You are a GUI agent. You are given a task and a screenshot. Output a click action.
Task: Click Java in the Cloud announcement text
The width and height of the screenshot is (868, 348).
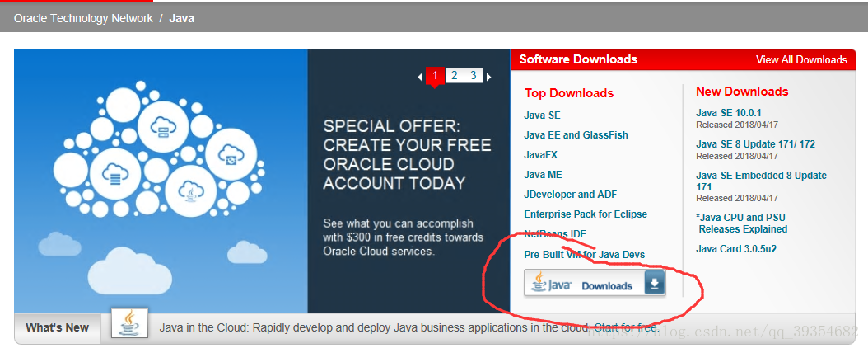point(376,327)
